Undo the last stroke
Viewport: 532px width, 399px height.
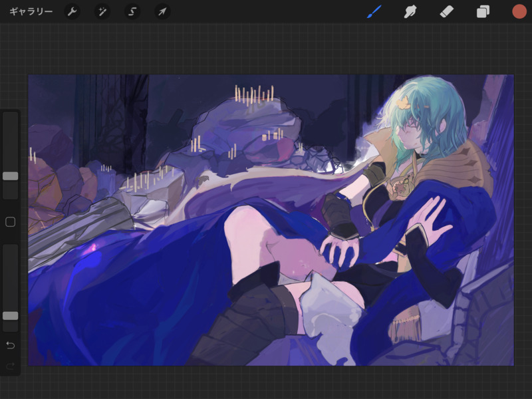[x=10, y=345]
